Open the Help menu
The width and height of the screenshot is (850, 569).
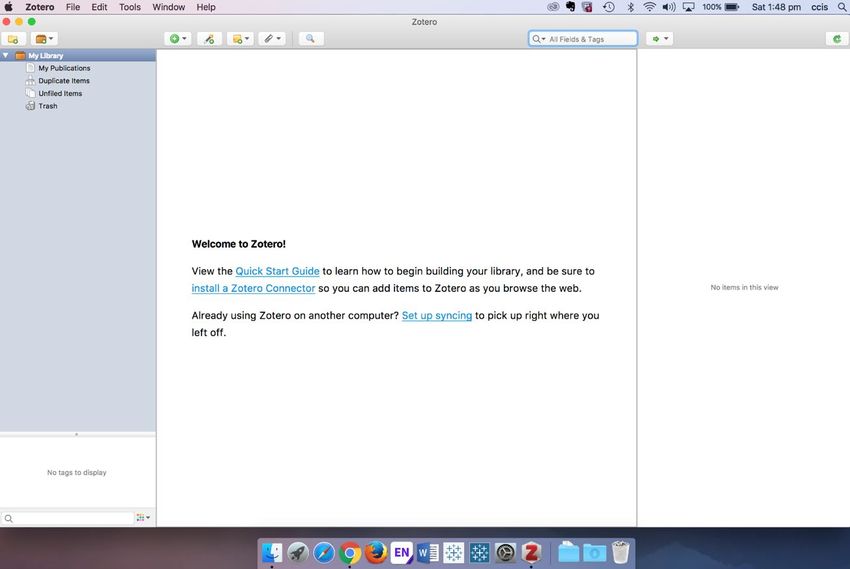pos(206,7)
